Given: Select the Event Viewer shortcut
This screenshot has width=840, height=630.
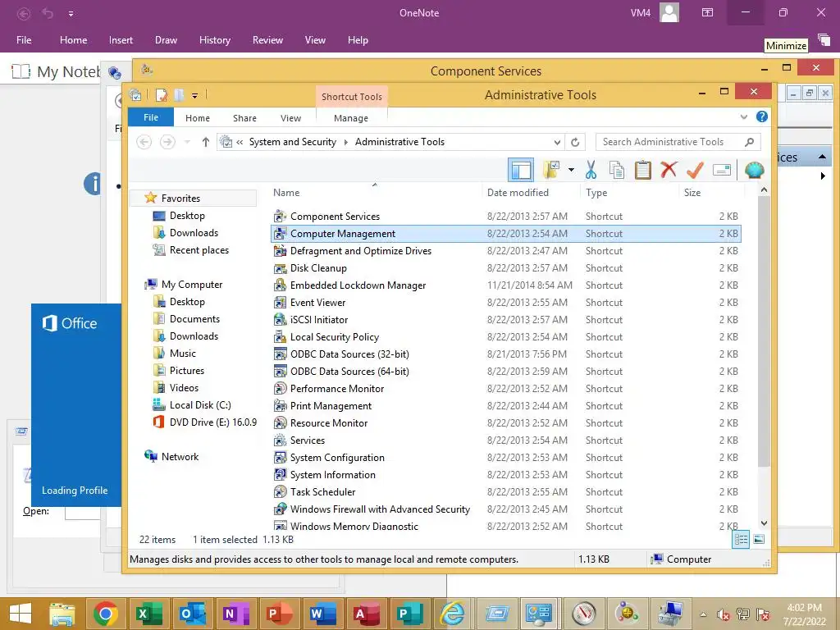Looking at the screenshot, I should pyautogui.click(x=506, y=303).
